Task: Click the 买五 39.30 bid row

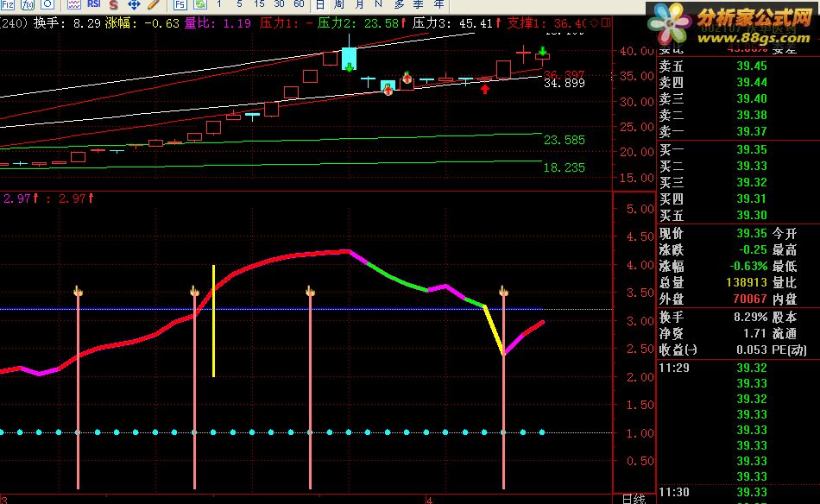Action: tap(713, 216)
